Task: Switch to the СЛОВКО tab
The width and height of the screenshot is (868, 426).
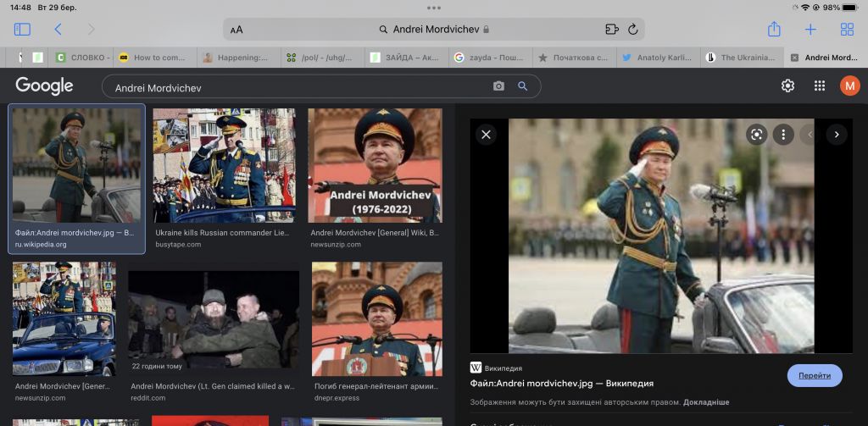Action: (82, 58)
